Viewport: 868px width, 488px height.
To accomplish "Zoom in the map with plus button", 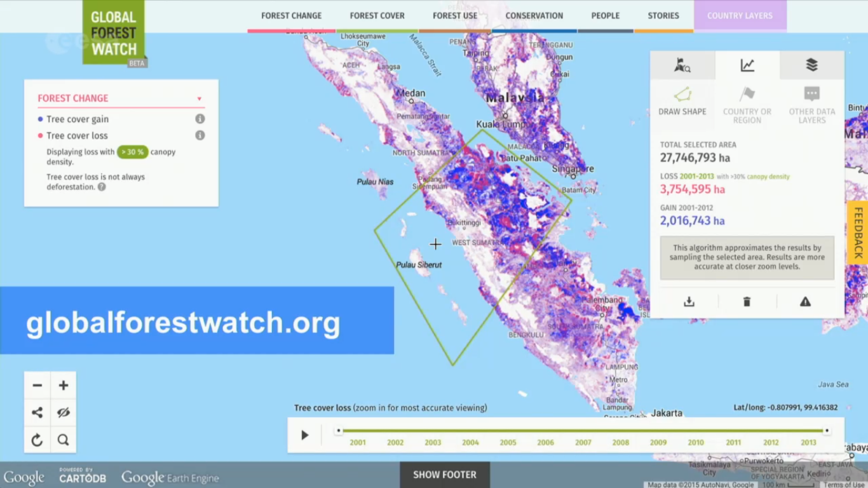I will pyautogui.click(x=64, y=385).
